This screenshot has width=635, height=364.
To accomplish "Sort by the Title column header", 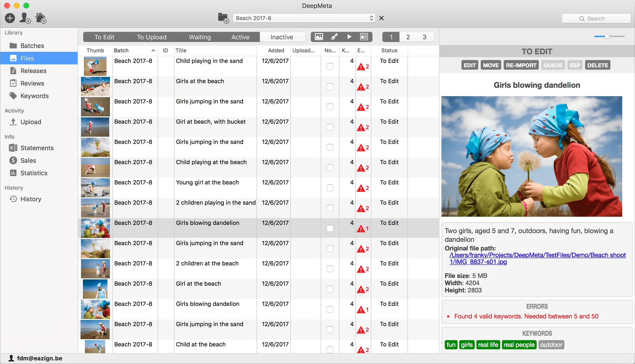I will [x=215, y=50].
